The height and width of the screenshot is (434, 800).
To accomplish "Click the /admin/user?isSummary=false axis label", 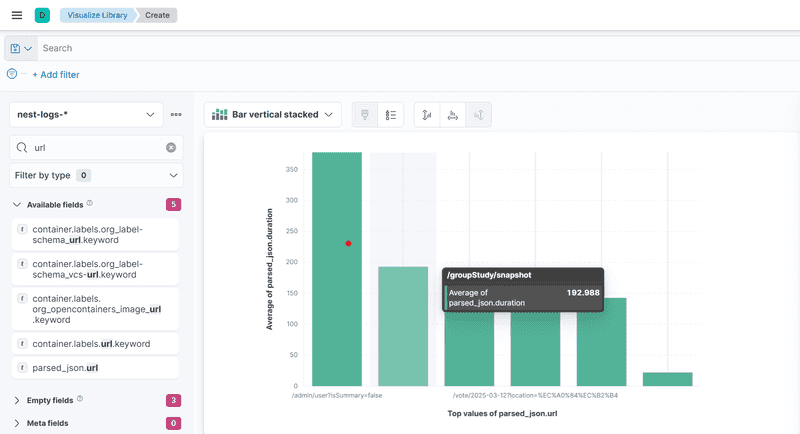I will click(x=337, y=395).
